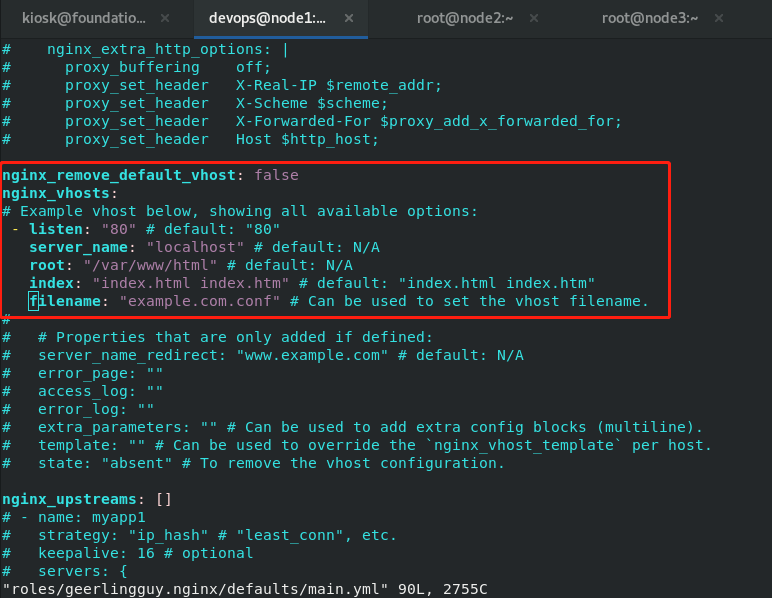Screen dimensions: 772x598
Task: Click the nginx_upstreams key
Action: coord(69,499)
